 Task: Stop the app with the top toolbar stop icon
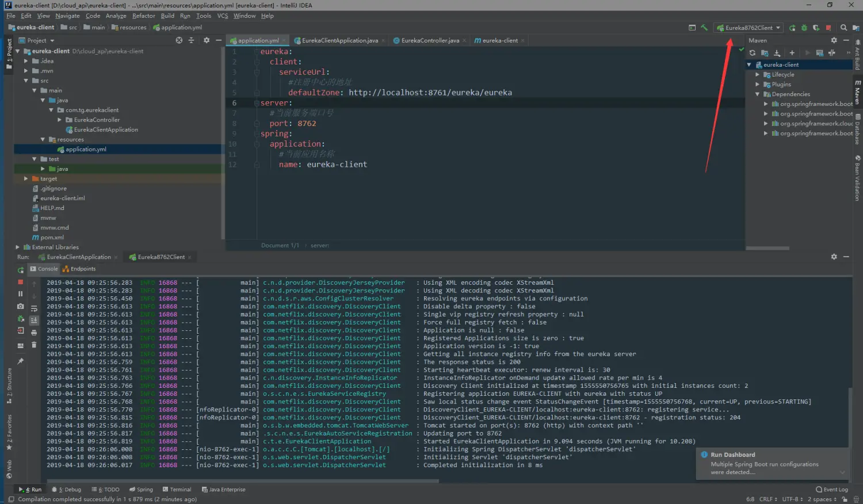click(828, 28)
